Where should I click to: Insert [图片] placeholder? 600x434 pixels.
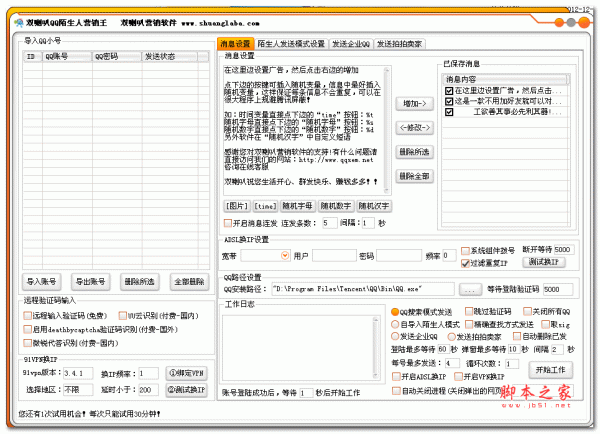click(x=237, y=206)
